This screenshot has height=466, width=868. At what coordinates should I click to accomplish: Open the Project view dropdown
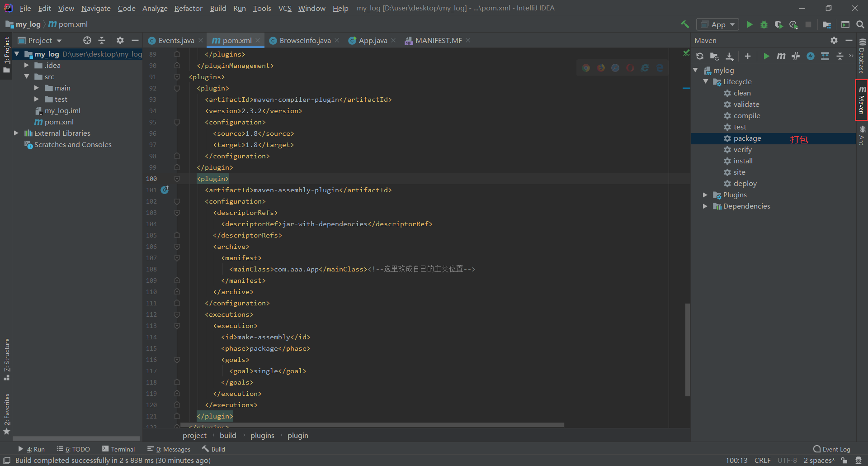click(x=40, y=40)
